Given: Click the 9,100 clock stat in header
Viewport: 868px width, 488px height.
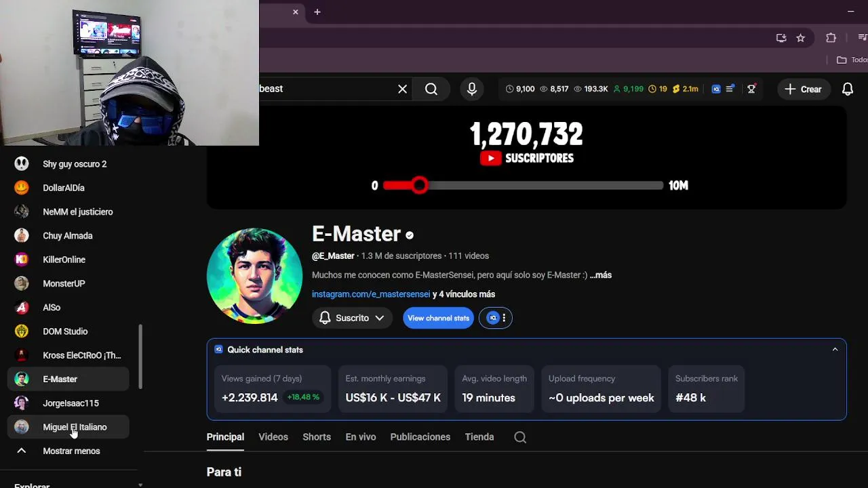Looking at the screenshot, I should (520, 89).
